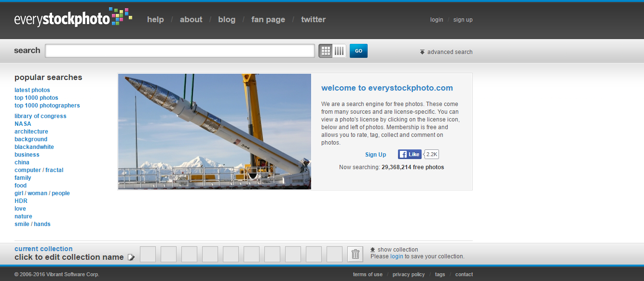Screen dimensions: 644x281
Task: Open the help page
Action: (155, 20)
